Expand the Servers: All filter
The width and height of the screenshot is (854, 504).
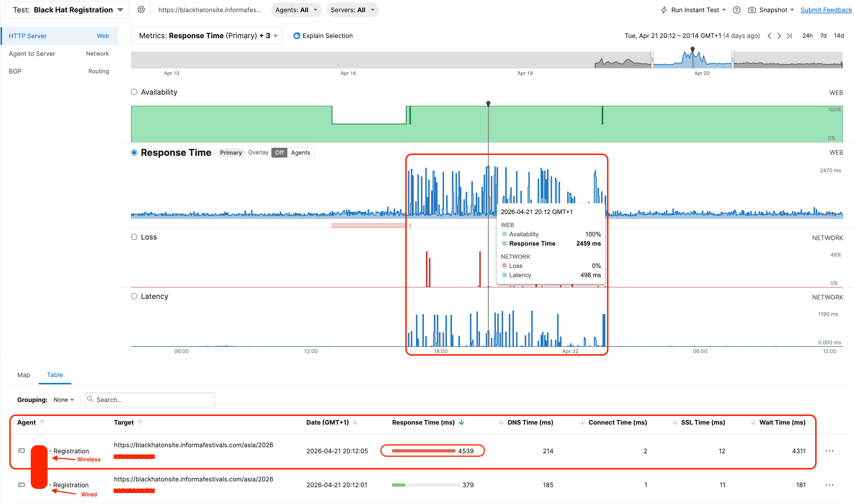(x=352, y=10)
